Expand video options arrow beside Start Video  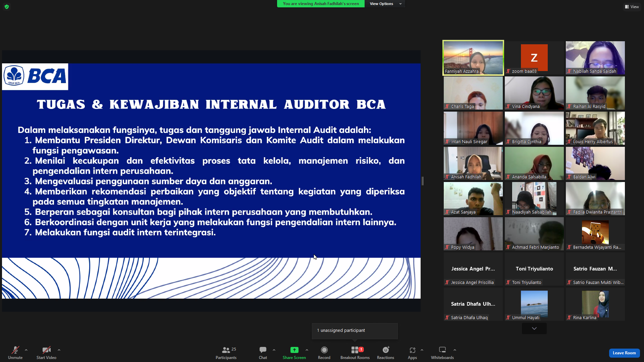[x=59, y=350]
